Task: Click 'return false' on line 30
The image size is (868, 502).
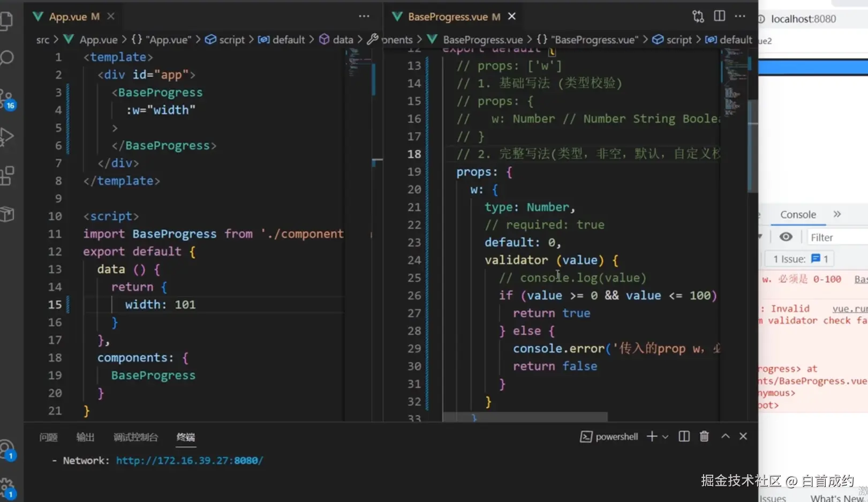Action: [555, 366]
